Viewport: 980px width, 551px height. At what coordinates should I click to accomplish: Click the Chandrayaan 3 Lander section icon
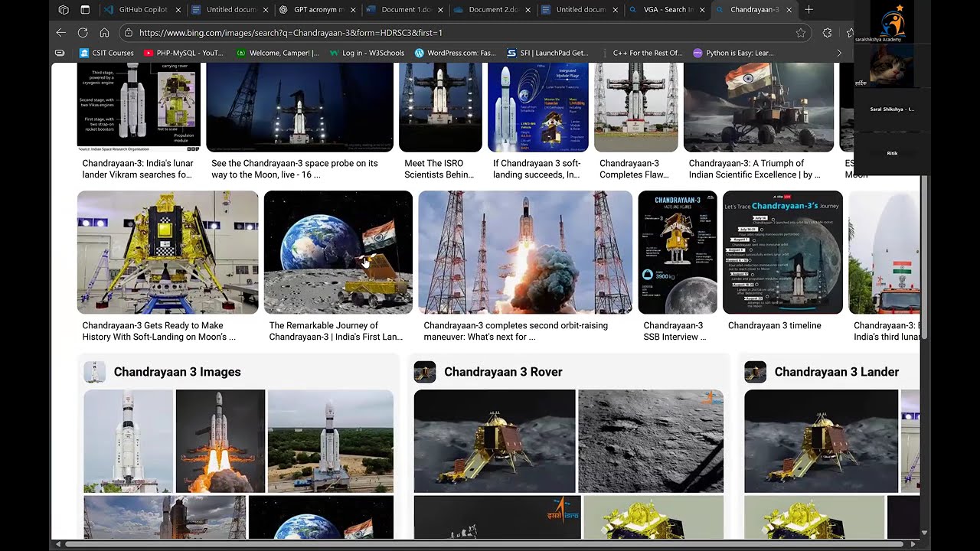(755, 372)
